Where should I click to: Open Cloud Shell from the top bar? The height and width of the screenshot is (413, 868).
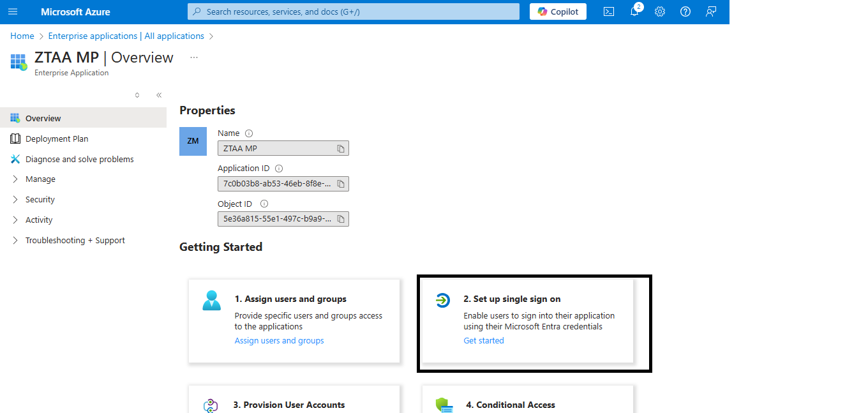pyautogui.click(x=609, y=11)
